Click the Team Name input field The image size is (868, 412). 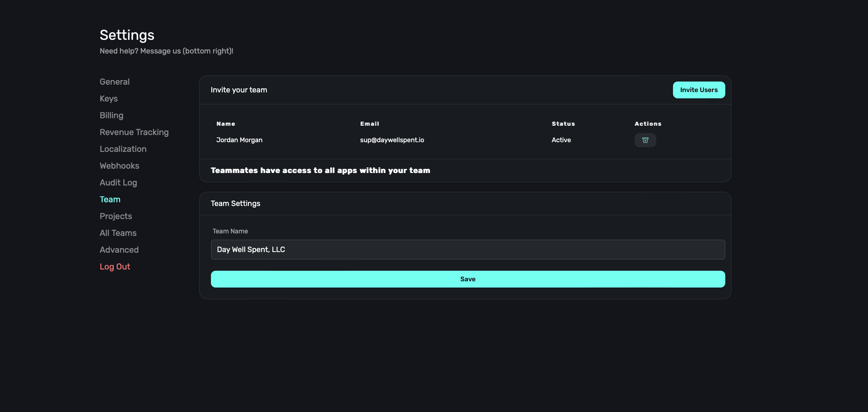tap(468, 250)
